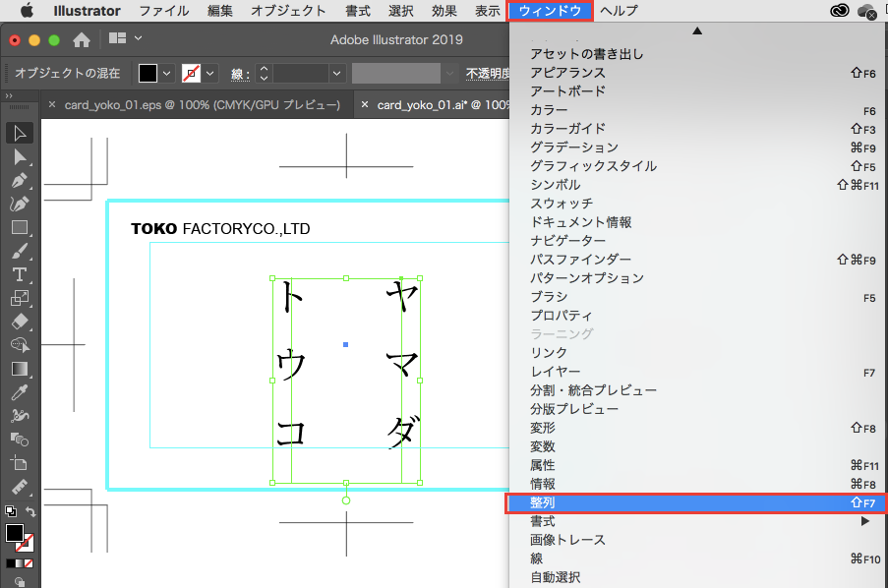Select the Eraser tool
This screenshot has height=588, width=888.
tap(20, 322)
